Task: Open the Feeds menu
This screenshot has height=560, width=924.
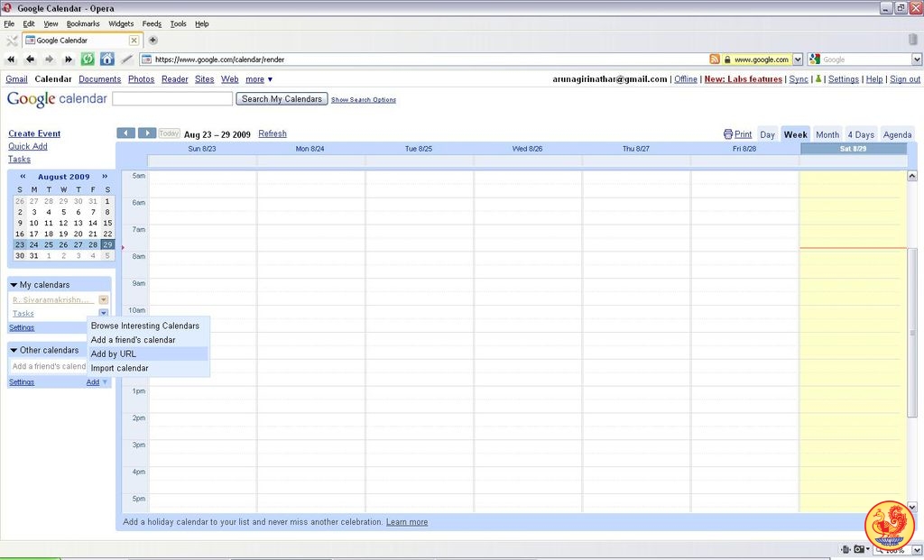Action: (152, 23)
